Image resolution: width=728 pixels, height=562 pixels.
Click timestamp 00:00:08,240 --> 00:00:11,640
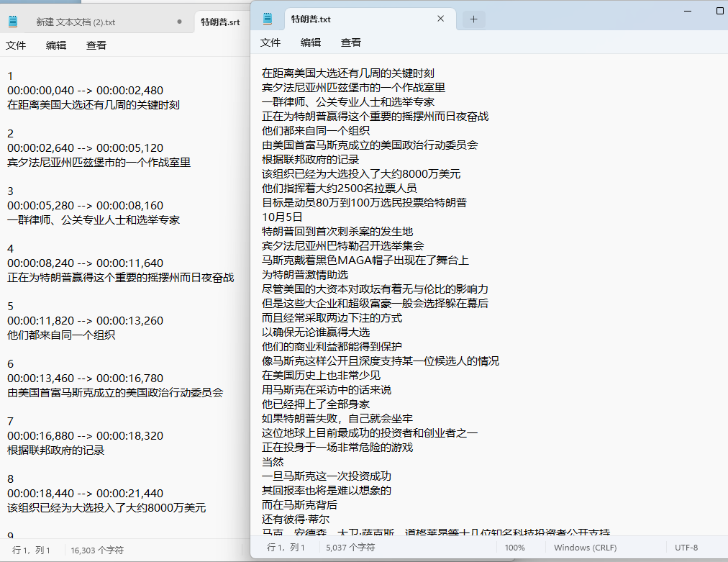point(86,263)
